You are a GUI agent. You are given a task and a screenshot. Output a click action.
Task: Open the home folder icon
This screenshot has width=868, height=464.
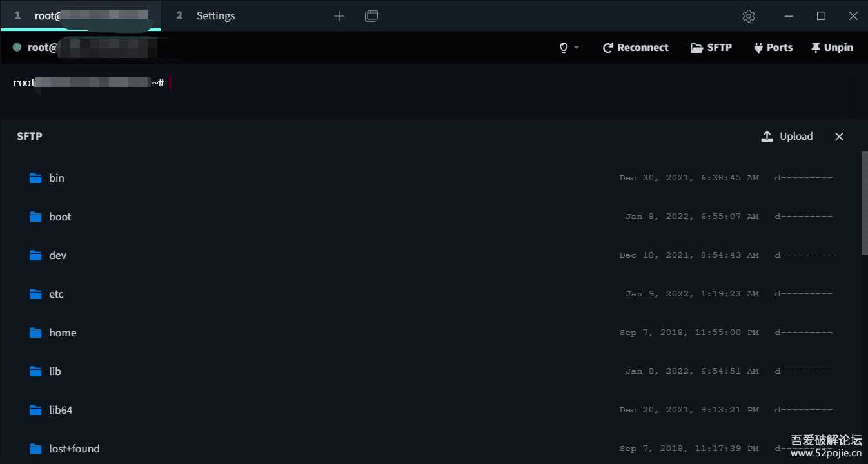tap(35, 333)
